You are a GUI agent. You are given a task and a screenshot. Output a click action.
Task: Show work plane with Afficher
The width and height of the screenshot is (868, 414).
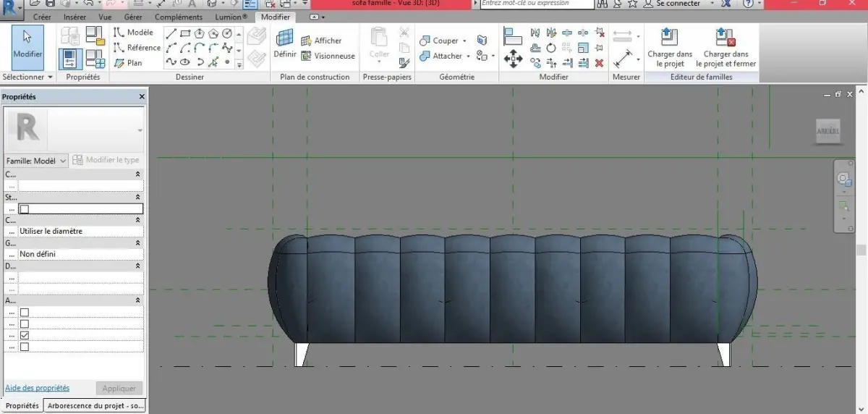coord(321,41)
